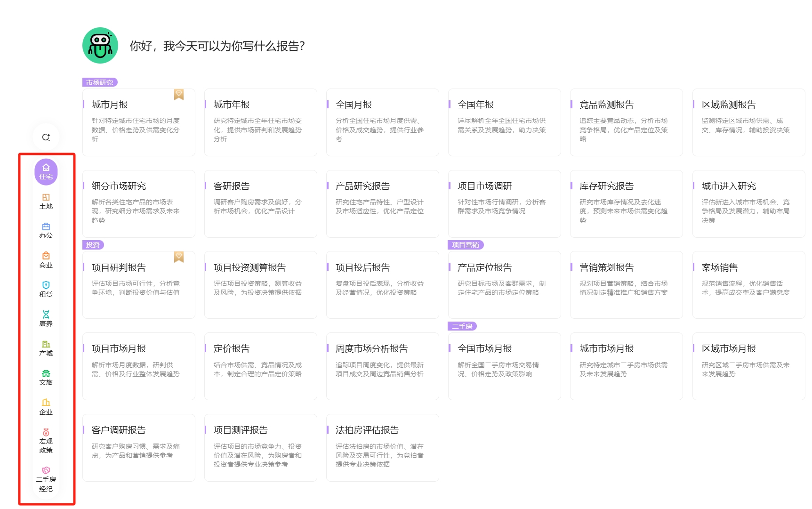
Task: Click the robot mascot avatar
Action: (100, 46)
